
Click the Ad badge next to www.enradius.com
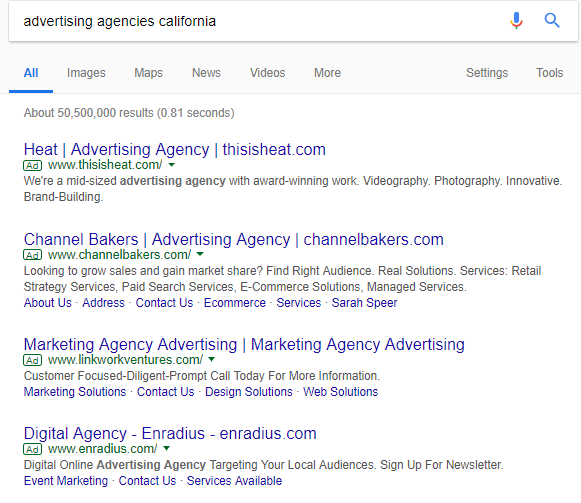click(x=33, y=449)
